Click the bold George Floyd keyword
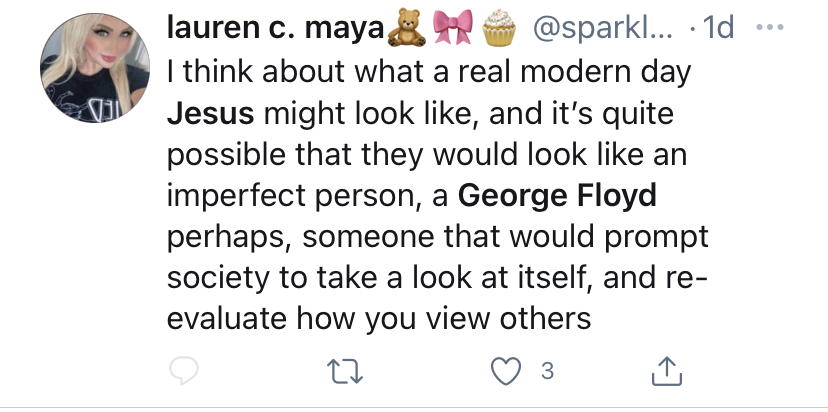The height and width of the screenshot is (412, 828). (557, 196)
